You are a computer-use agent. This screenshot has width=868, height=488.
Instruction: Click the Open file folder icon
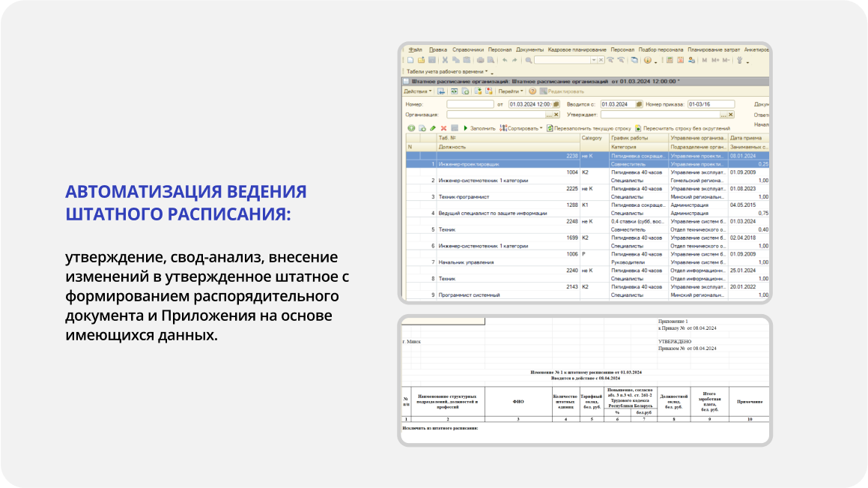(x=421, y=60)
